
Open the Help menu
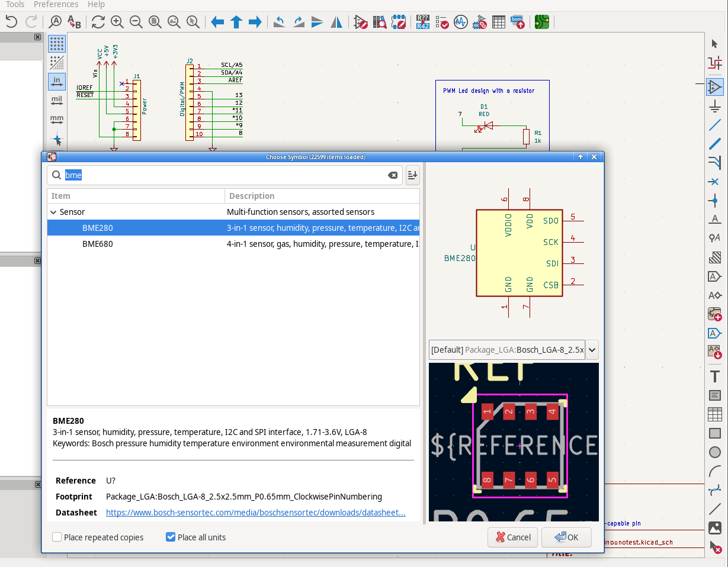click(96, 4)
